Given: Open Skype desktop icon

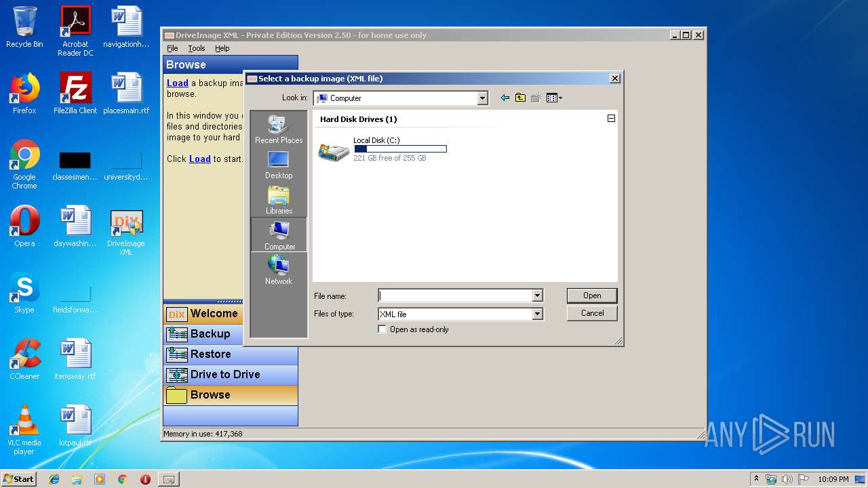Looking at the screenshot, I should click(x=24, y=293).
